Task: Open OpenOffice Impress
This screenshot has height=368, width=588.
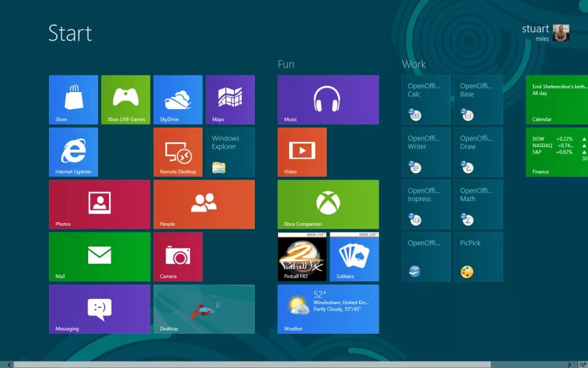Action: click(426, 204)
